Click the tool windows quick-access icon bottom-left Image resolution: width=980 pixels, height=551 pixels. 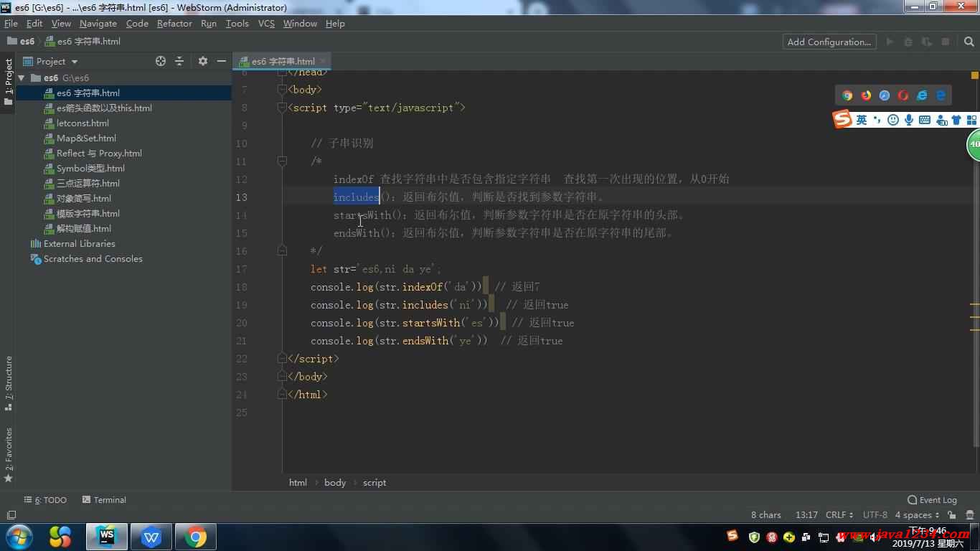(x=11, y=515)
